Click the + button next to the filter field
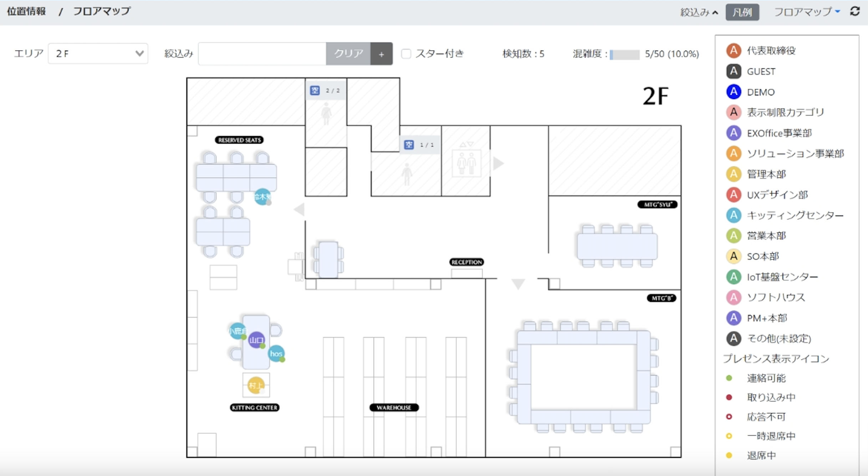This screenshot has height=476, width=868. (x=381, y=54)
